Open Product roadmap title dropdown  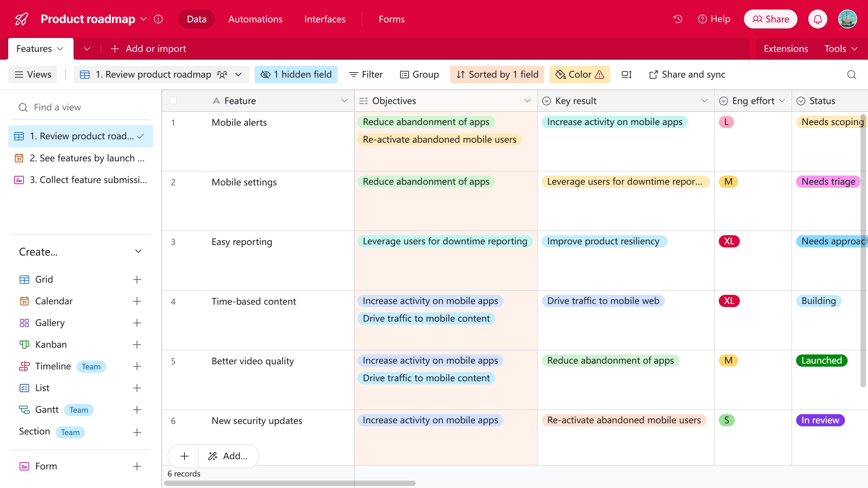143,19
